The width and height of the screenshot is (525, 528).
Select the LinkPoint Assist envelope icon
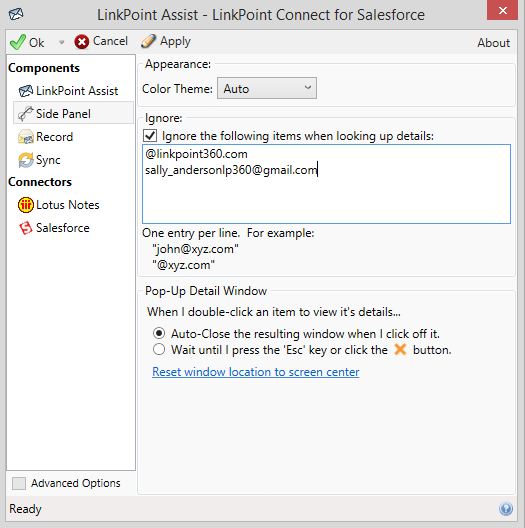26,91
